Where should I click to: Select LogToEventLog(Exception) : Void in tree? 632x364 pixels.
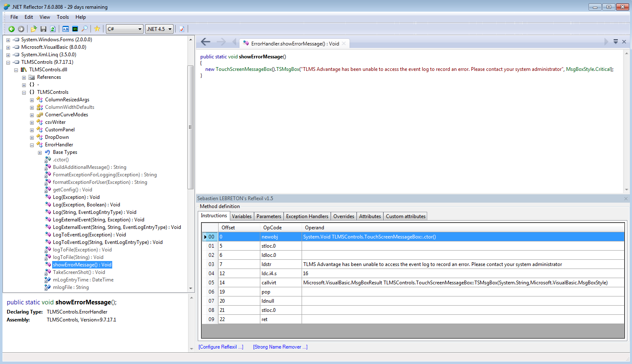[x=89, y=235]
